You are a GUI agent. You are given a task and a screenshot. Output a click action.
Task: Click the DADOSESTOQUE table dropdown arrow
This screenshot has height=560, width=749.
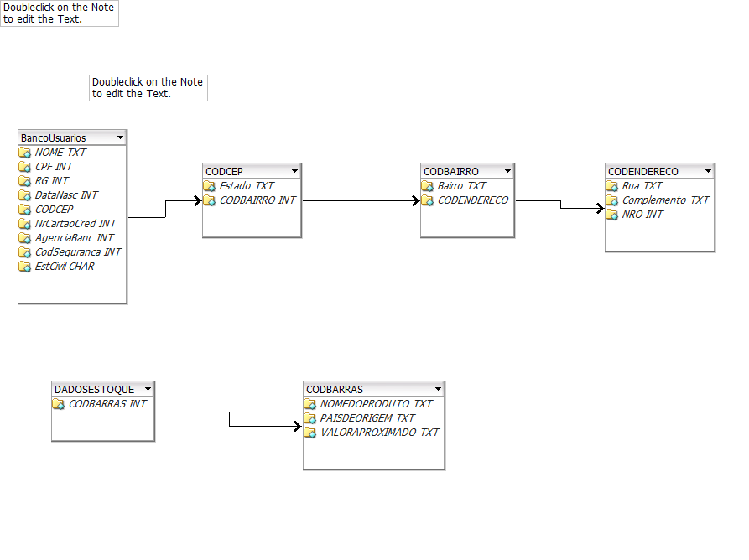click(x=148, y=389)
